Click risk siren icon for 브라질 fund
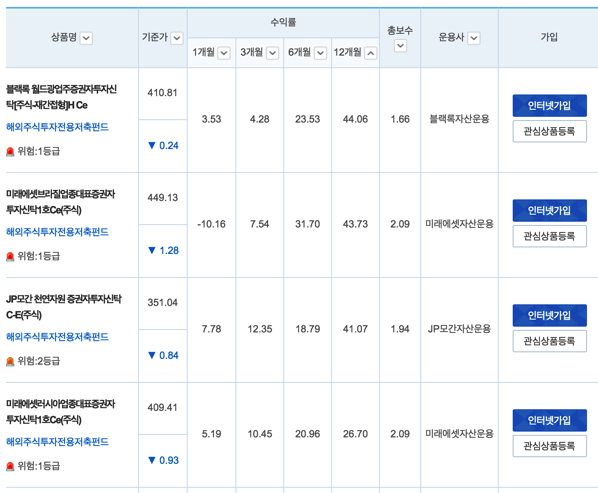This screenshot has width=598, height=493. (x=10, y=257)
